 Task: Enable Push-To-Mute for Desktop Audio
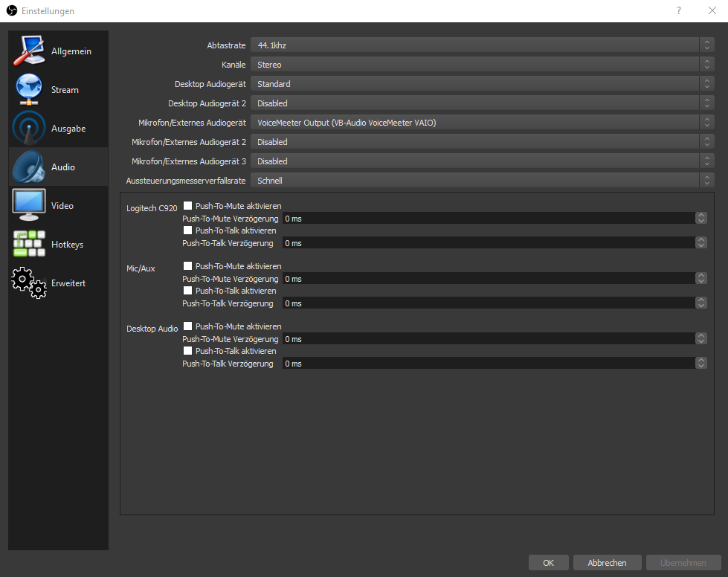click(x=187, y=326)
